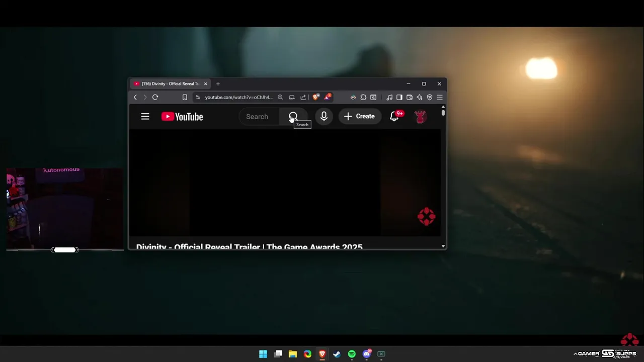
Task: Toggle the browser sidebar panel
Action: pos(399,97)
